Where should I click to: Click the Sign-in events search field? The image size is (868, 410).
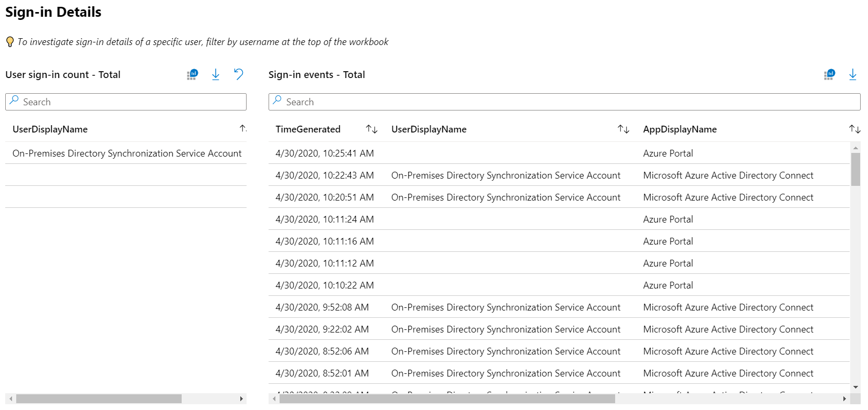point(564,102)
